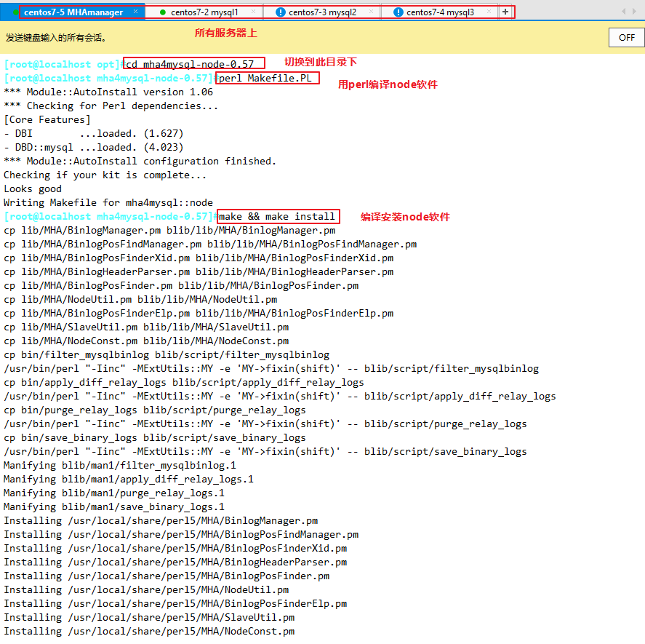Viewport: 645px width, 644px height.
Task: Click the 'perl Makefile.PL' command text
Action: 265,79
